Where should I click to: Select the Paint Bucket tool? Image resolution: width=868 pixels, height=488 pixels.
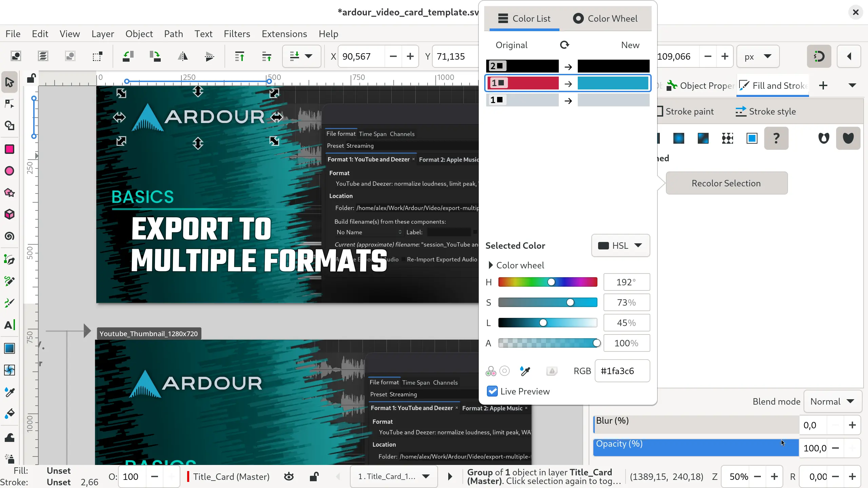(9, 414)
